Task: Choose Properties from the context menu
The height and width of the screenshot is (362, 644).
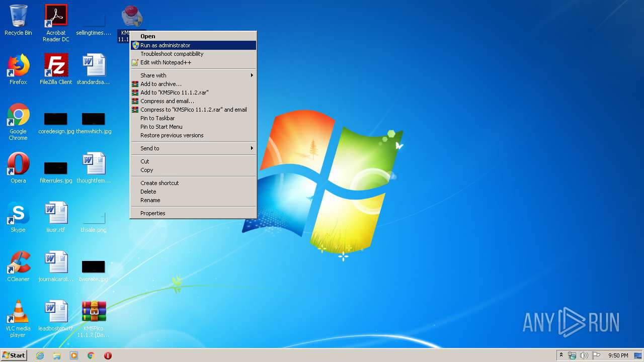Action: coord(193,213)
